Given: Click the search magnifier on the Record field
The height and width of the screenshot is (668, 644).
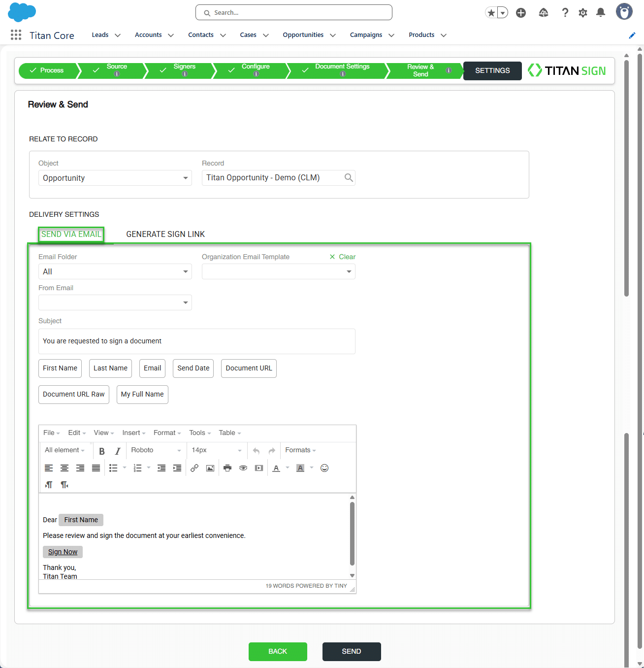Looking at the screenshot, I should point(349,177).
